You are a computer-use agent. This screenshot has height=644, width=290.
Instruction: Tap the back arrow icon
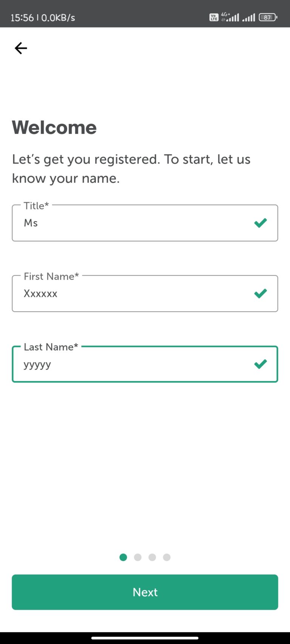pyautogui.click(x=21, y=48)
